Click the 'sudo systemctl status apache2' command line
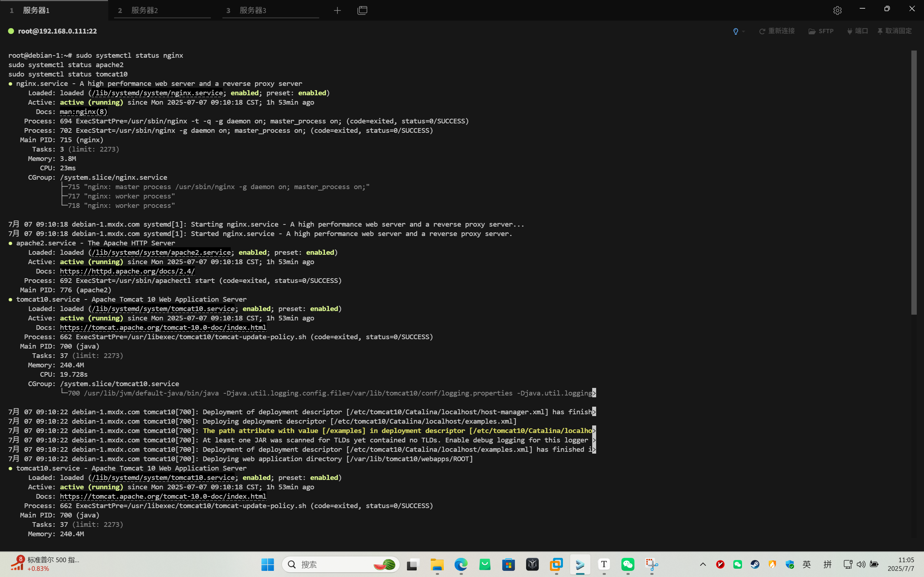The width and height of the screenshot is (924, 577). click(66, 65)
